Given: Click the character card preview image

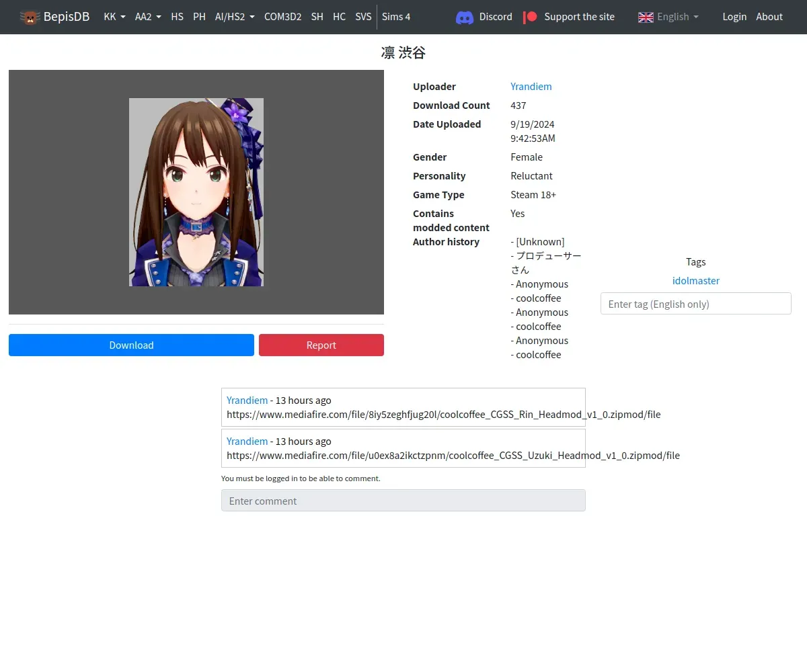Looking at the screenshot, I should coord(196,192).
